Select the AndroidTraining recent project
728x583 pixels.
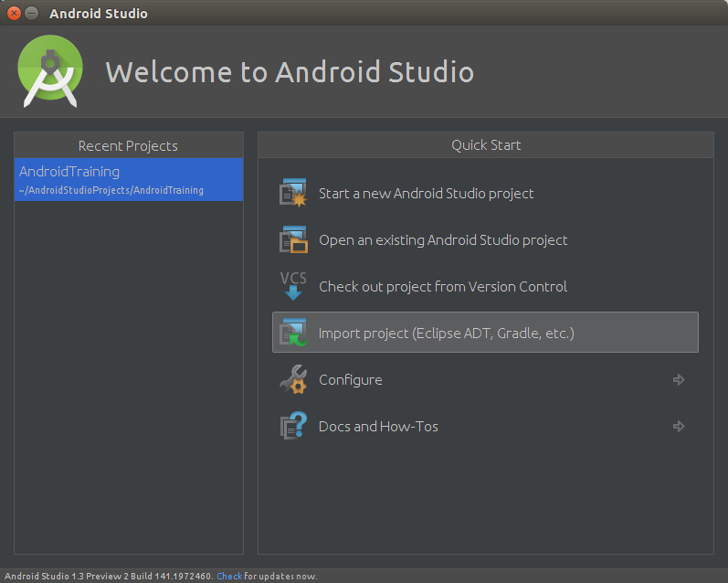point(129,179)
